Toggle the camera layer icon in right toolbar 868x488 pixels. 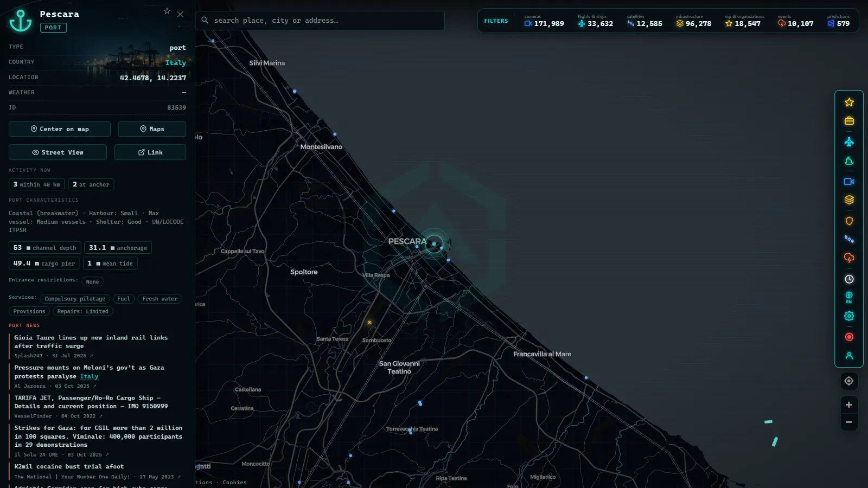[849, 182]
